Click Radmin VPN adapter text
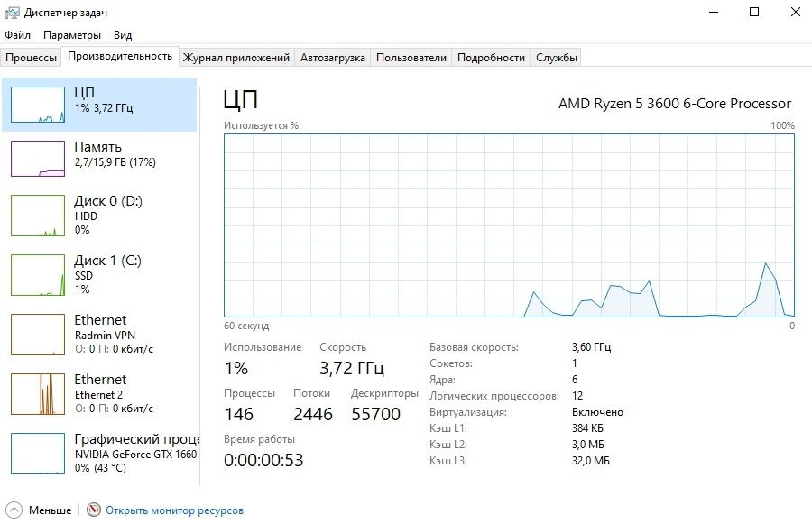Screen dimensions: 812x524 106,335
